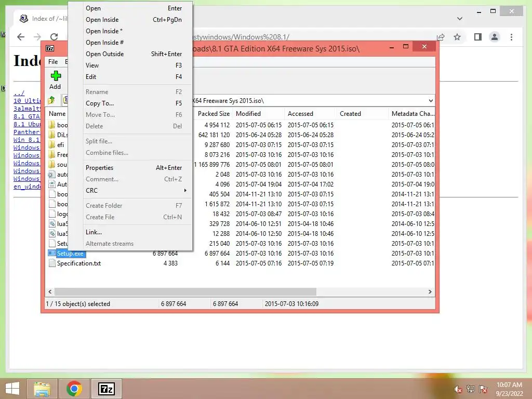Click the network tray icon
532x399 pixels.
click(470, 389)
